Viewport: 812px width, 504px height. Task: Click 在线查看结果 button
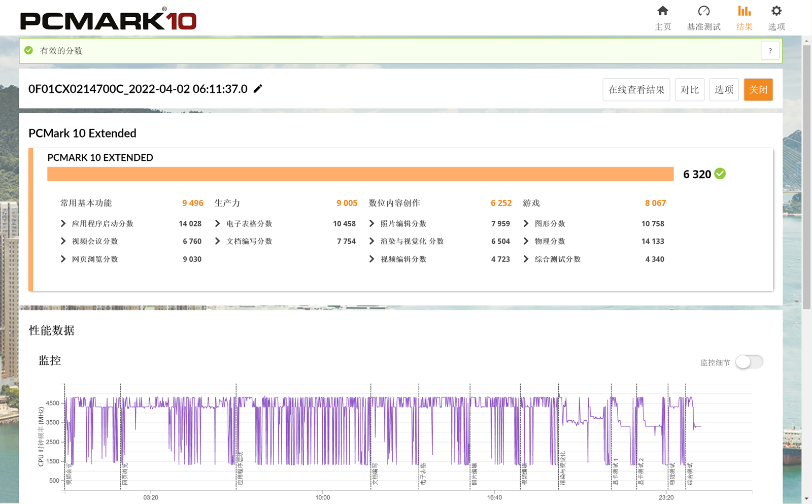636,90
